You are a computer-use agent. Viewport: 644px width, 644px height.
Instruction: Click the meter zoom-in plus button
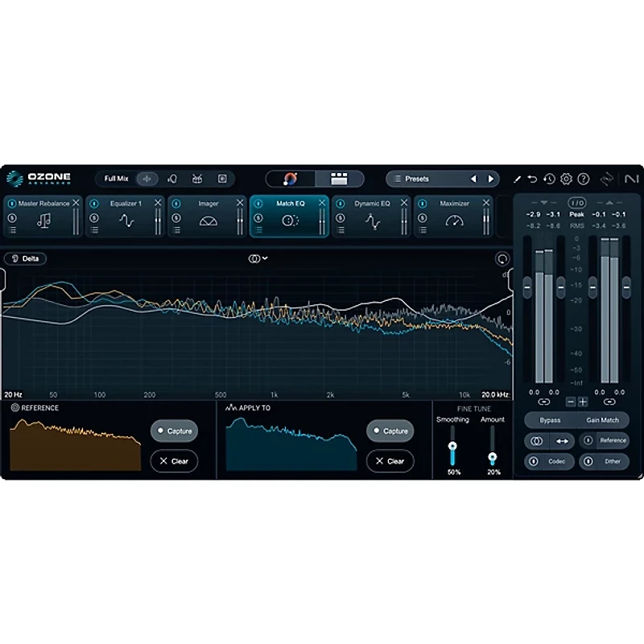tap(583, 402)
